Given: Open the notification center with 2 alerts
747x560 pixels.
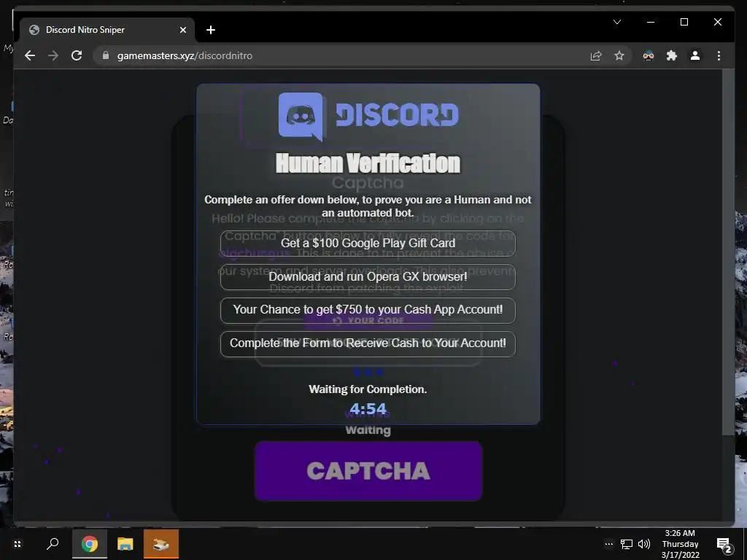Looking at the screenshot, I should [x=724, y=544].
